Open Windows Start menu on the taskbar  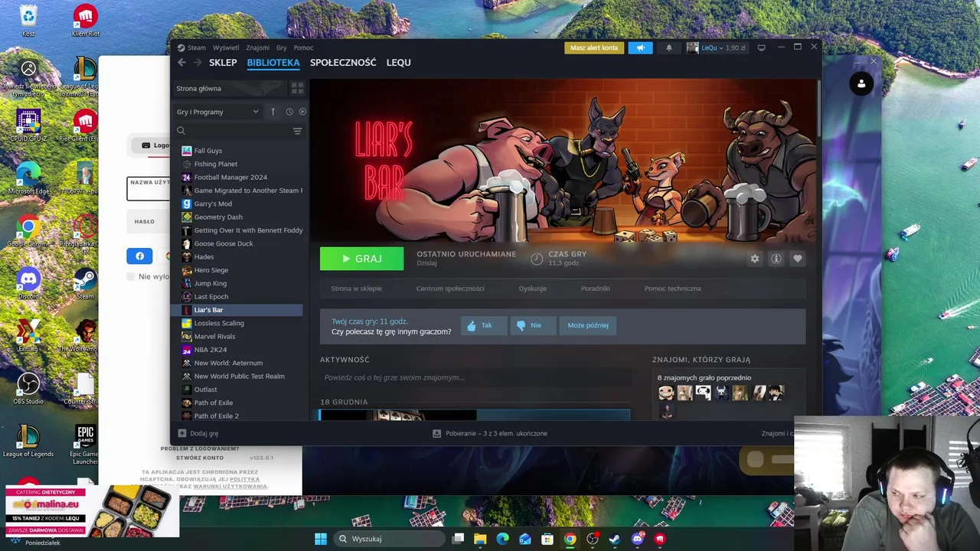(321, 539)
